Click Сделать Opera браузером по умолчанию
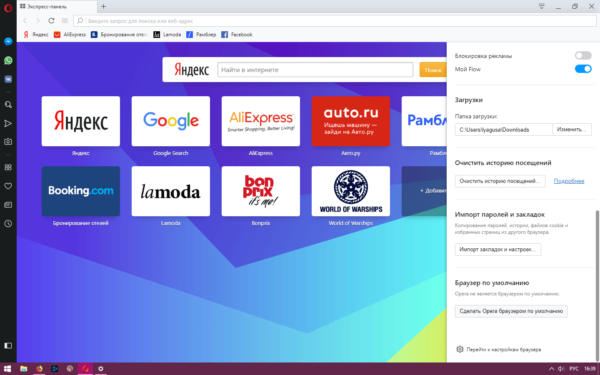The width and height of the screenshot is (600, 375). coord(511,311)
